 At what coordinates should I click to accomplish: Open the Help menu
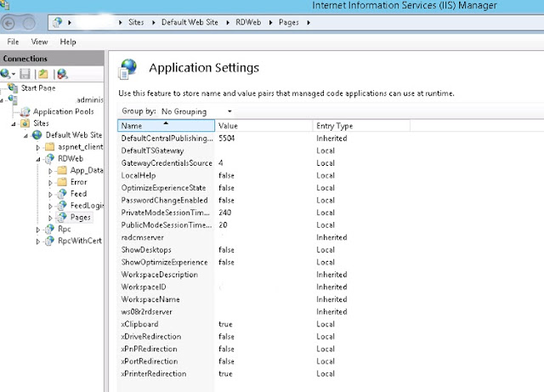click(x=68, y=42)
